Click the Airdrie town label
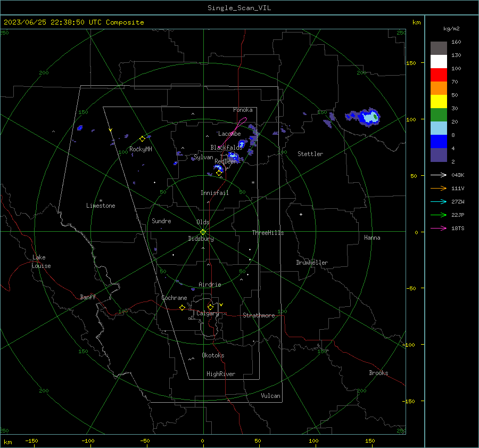479x448 pixels. coord(210,284)
